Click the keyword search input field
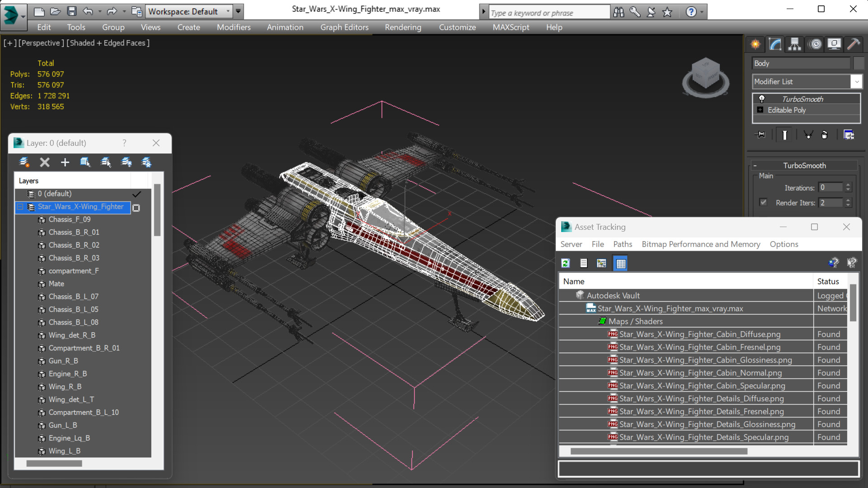Viewport: 868px width, 488px height. click(549, 13)
